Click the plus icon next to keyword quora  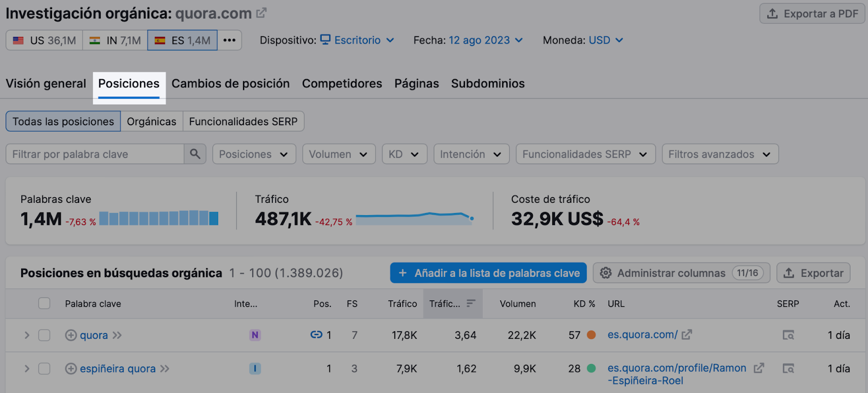coord(71,335)
